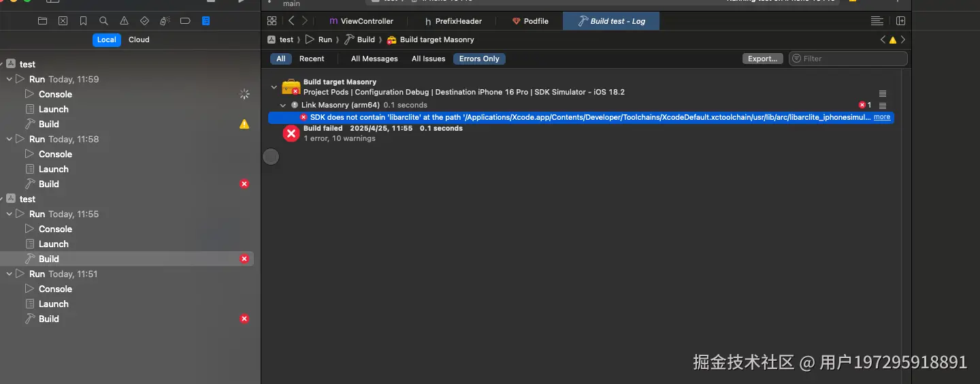
Task: Collapse the Build target Masonry section
Action: coord(274,87)
